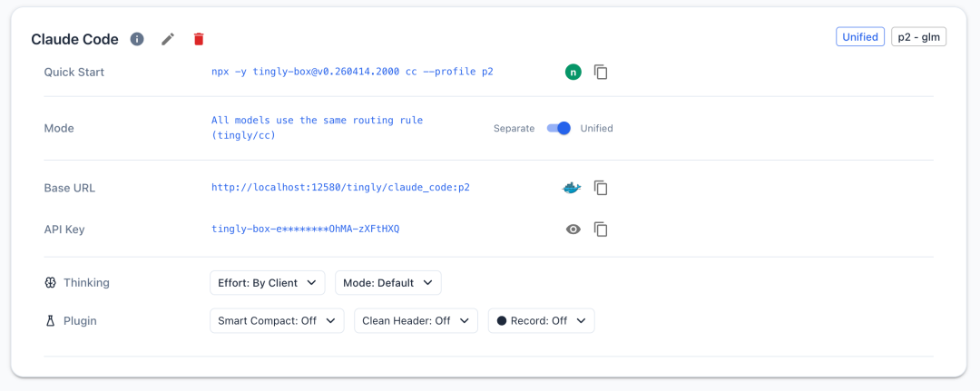Image resolution: width=980 pixels, height=391 pixels.
Task: Click the Thinking brain icon
Action: (x=51, y=283)
